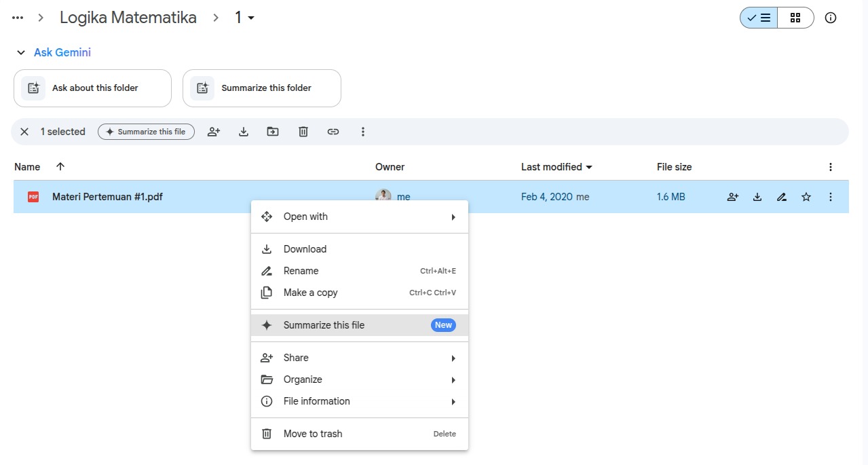Click the rename pencil icon in file row
868x465 pixels.
(x=782, y=197)
